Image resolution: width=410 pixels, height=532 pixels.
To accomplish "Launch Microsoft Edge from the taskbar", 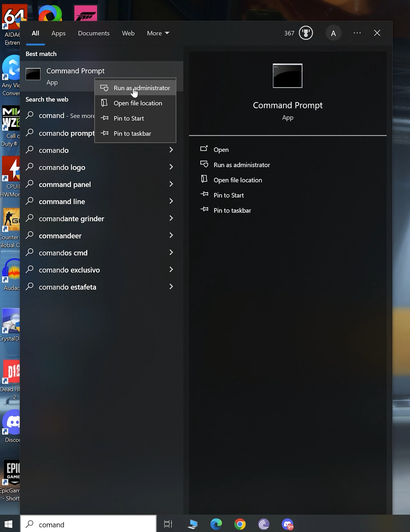I will 216,524.
